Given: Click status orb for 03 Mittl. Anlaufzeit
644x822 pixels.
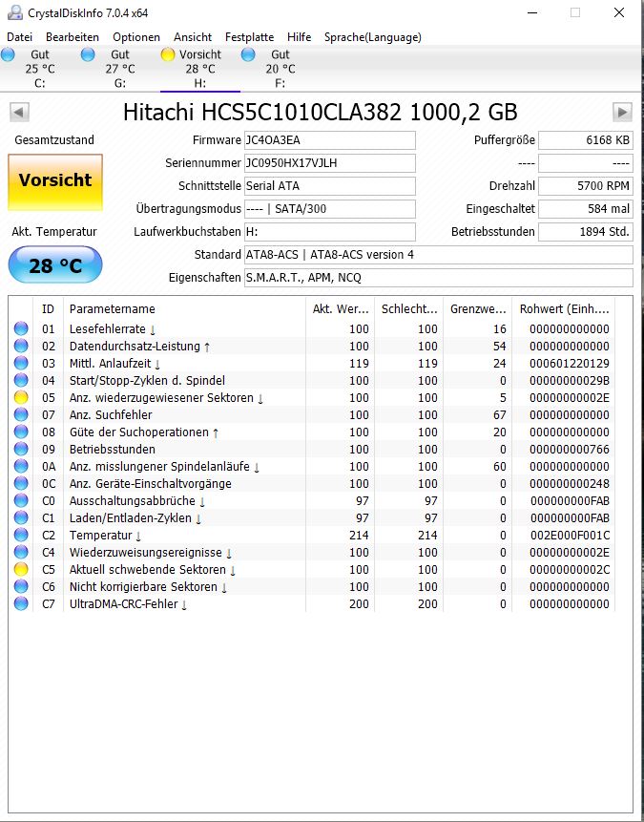Looking at the screenshot, I should (21, 364).
